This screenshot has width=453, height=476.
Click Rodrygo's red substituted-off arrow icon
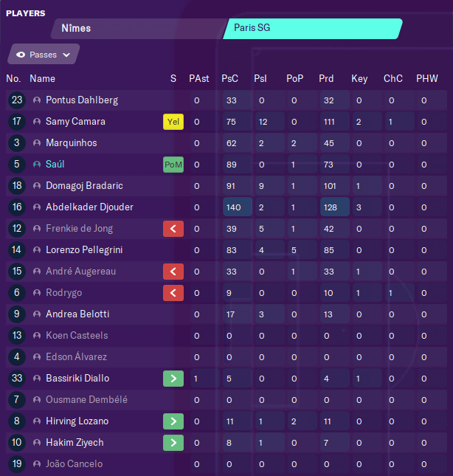tap(173, 293)
